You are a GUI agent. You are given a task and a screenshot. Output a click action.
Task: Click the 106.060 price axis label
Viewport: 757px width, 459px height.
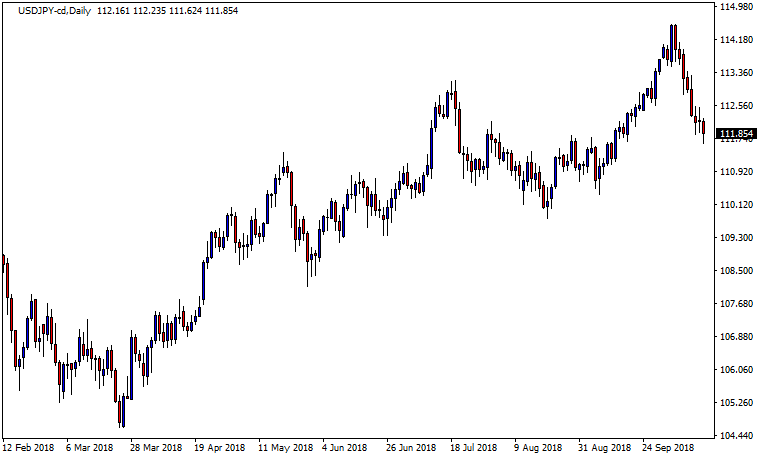pyautogui.click(x=736, y=370)
